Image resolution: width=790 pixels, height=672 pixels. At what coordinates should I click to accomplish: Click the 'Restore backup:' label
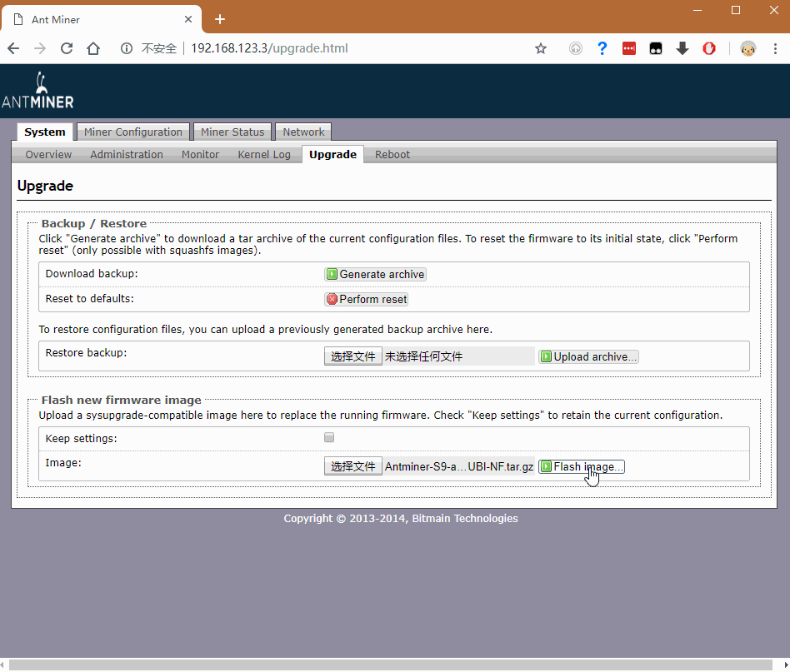click(86, 353)
